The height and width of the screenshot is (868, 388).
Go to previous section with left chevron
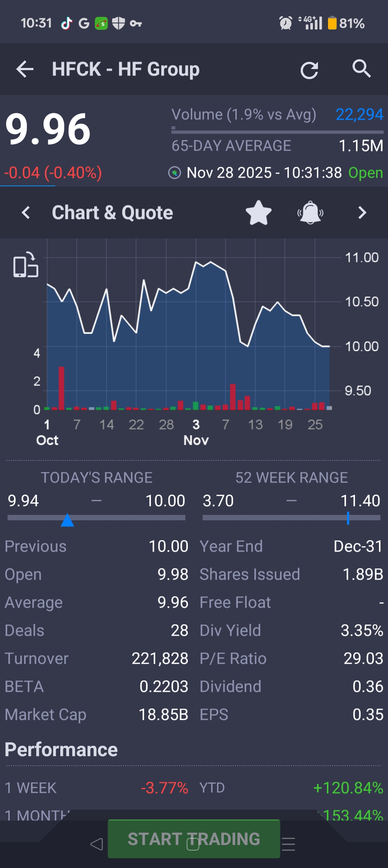pyautogui.click(x=26, y=213)
